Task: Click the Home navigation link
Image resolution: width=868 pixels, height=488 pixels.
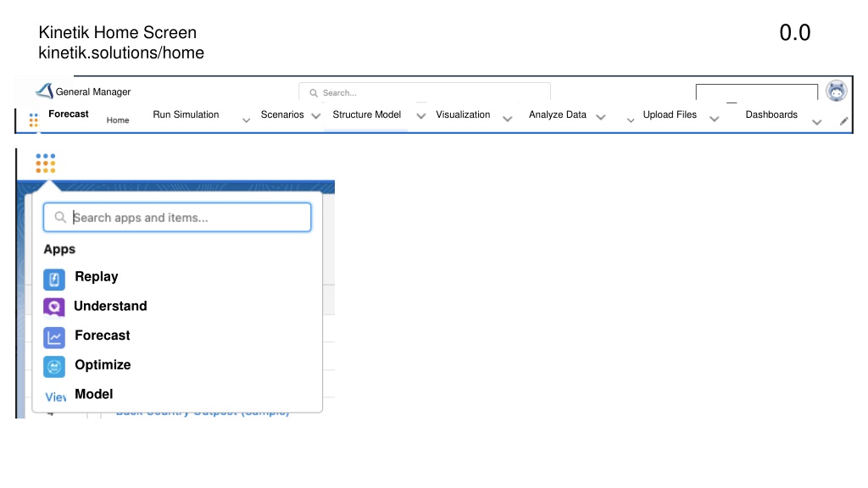Action: pos(118,120)
